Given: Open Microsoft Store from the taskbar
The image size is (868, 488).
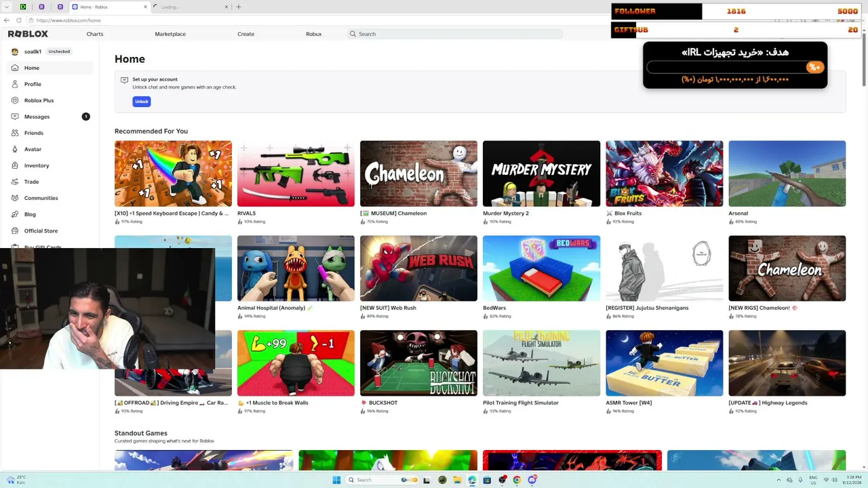Looking at the screenshot, I should (487, 480).
